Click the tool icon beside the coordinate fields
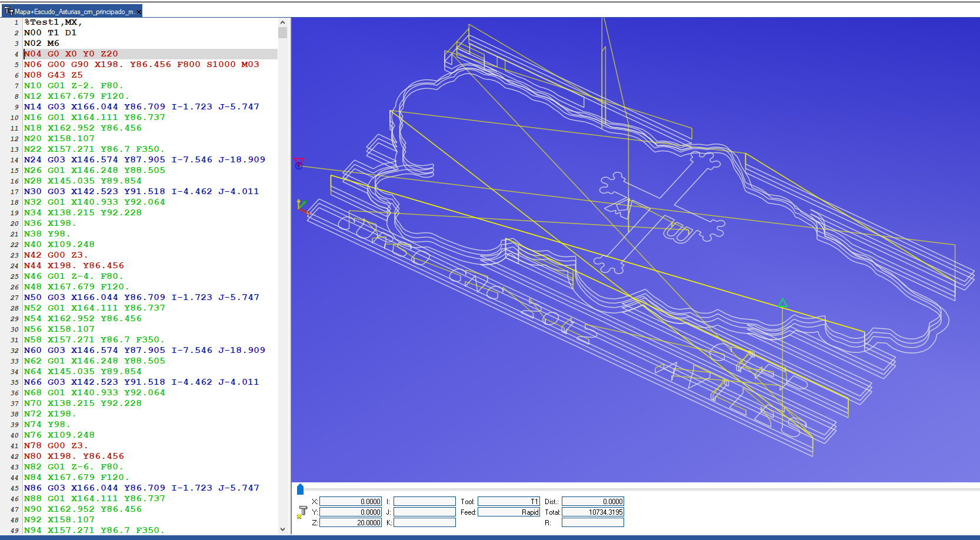 (x=302, y=512)
